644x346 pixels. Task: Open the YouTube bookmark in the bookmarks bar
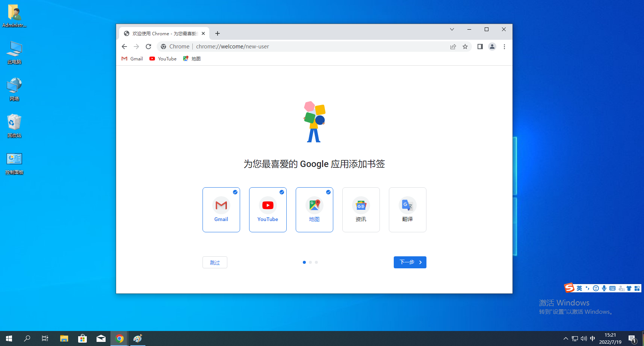click(163, 59)
